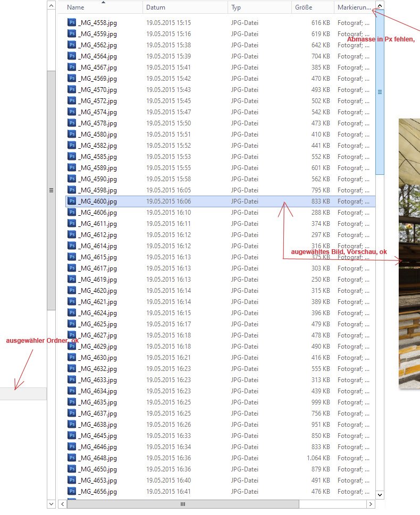Click the icon of _MG_4612.jpg
This screenshot has height=515, width=420.
pyautogui.click(x=72, y=234)
